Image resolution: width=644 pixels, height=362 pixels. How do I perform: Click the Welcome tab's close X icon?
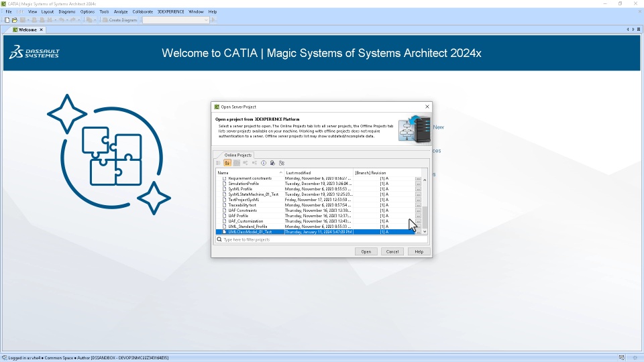coord(41,29)
